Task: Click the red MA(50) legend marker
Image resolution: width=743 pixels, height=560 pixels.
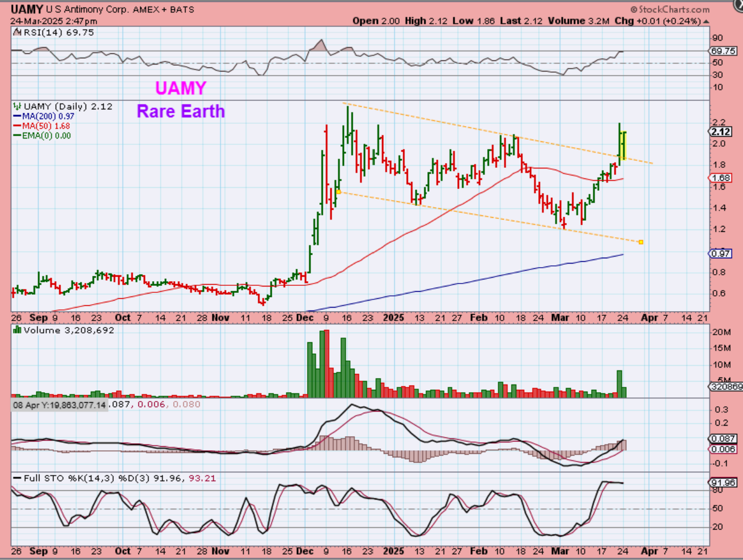Action: pyautogui.click(x=17, y=126)
